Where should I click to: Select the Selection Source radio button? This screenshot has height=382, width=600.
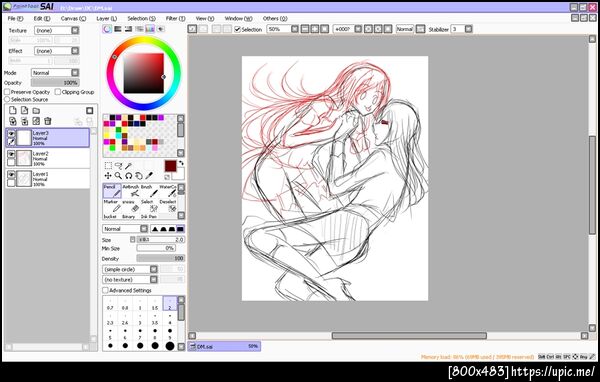pos(7,99)
